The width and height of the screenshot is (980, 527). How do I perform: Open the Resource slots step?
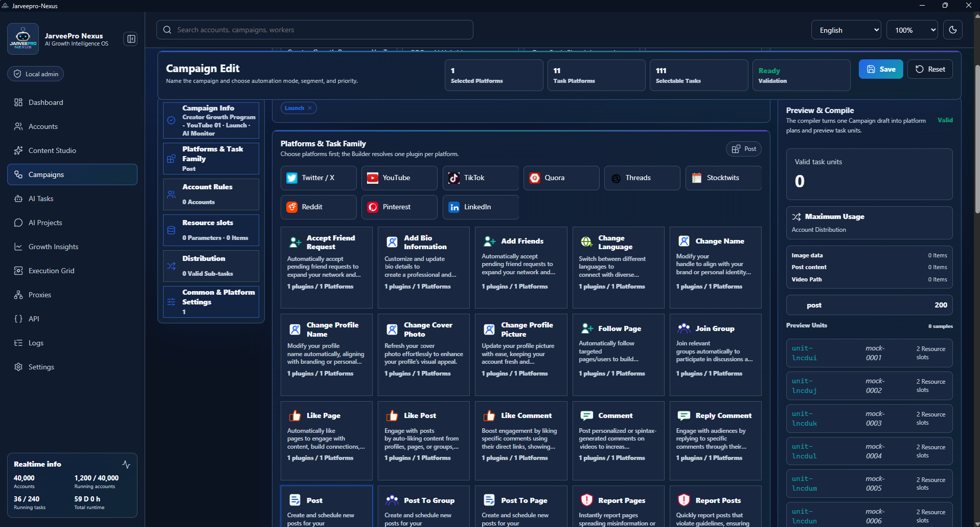[x=211, y=230]
